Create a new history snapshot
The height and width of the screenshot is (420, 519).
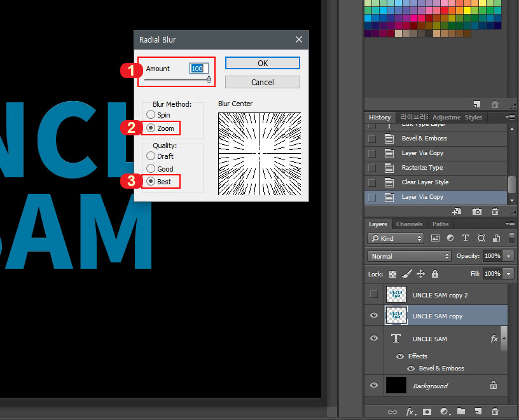click(476, 212)
